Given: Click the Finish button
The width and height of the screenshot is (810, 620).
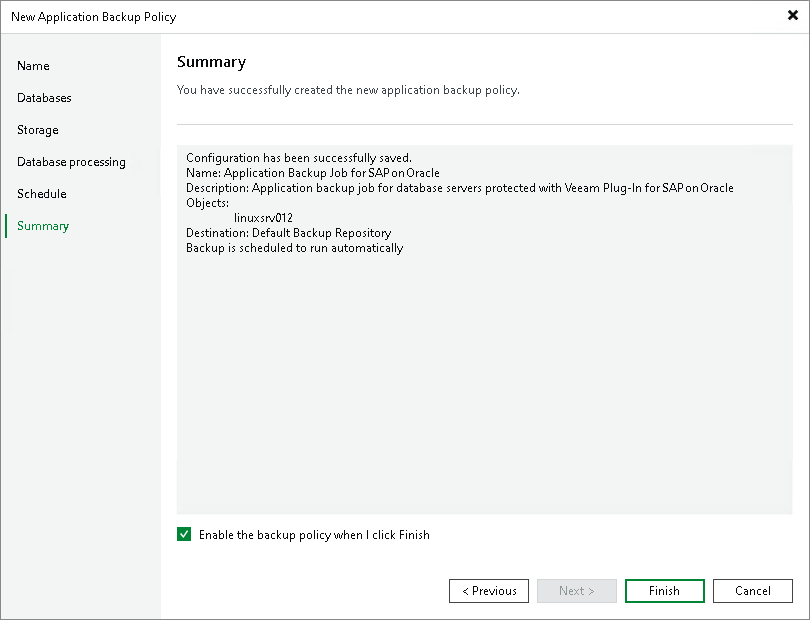Looking at the screenshot, I should point(664,590).
